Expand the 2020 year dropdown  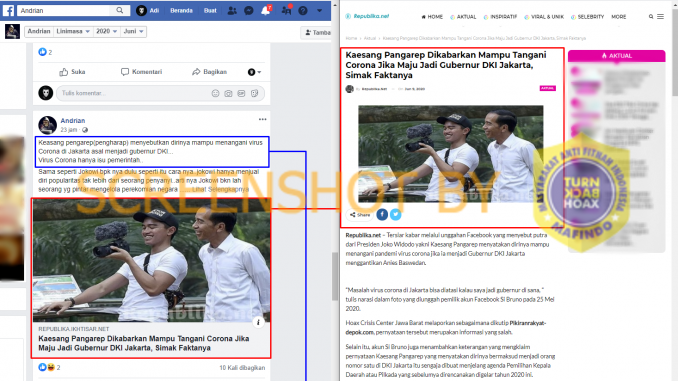tap(106, 31)
